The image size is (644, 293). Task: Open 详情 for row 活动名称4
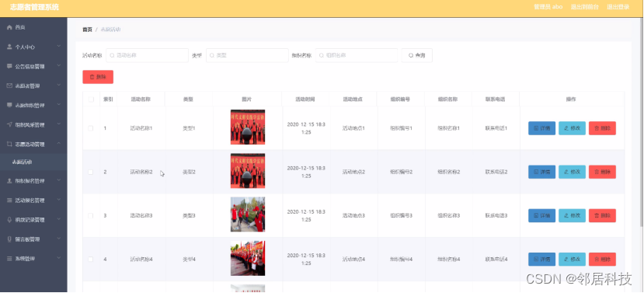[x=541, y=260]
